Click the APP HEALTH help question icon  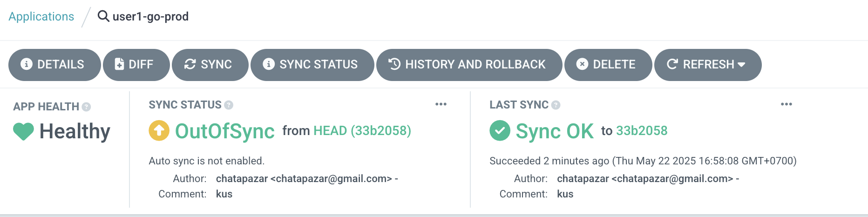click(x=86, y=107)
